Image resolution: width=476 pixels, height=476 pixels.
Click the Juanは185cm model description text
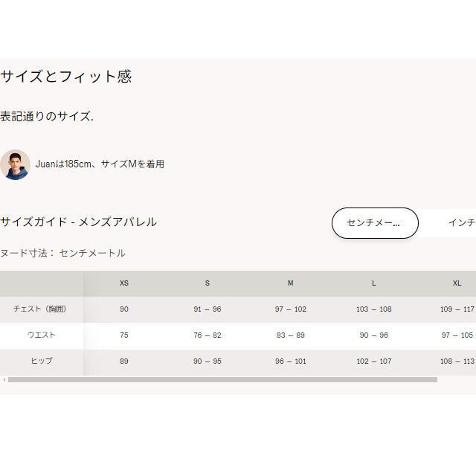click(100, 164)
